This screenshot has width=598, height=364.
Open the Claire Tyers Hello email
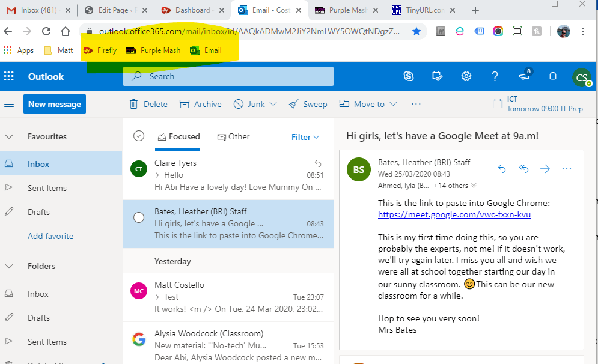click(x=228, y=175)
